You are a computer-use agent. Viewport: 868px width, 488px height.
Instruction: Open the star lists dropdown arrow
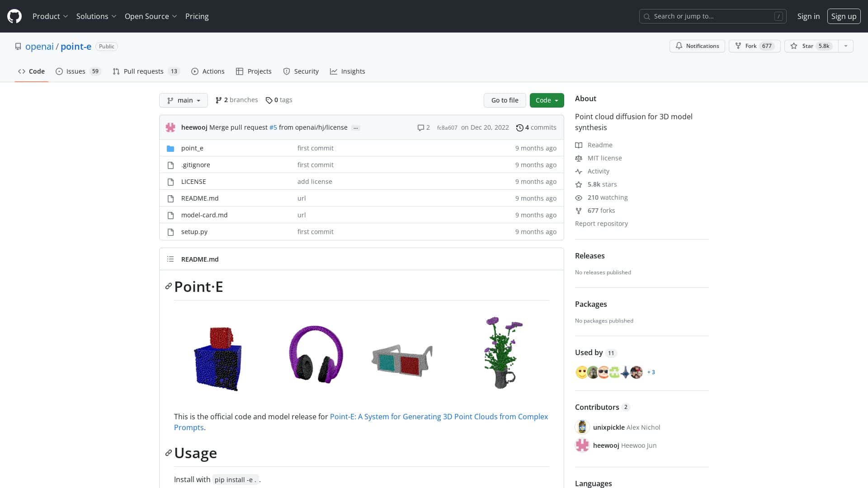click(845, 46)
